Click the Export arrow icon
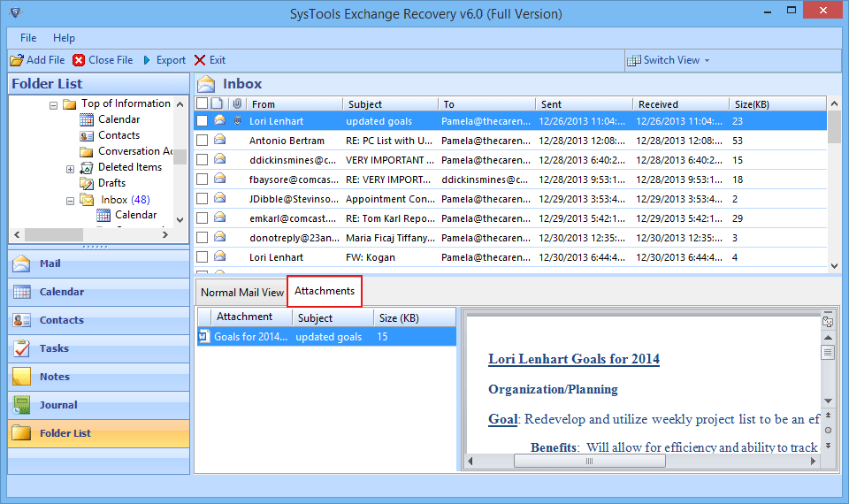This screenshot has width=849, height=504. pyautogui.click(x=147, y=60)
